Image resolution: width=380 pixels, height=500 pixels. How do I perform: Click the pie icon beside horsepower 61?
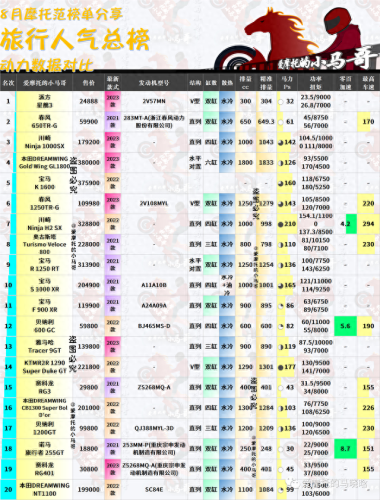(281, 122)
